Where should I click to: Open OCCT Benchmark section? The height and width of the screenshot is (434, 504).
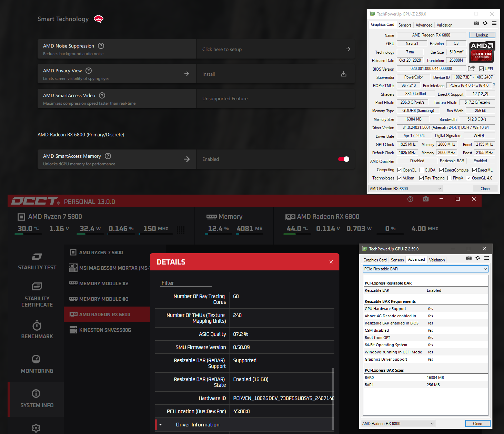[x=37, y=330]
